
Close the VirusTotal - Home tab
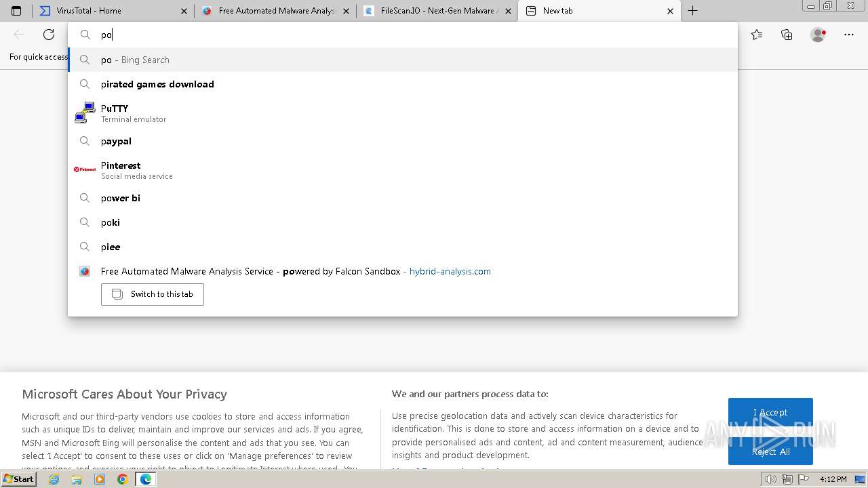point(184,11)
